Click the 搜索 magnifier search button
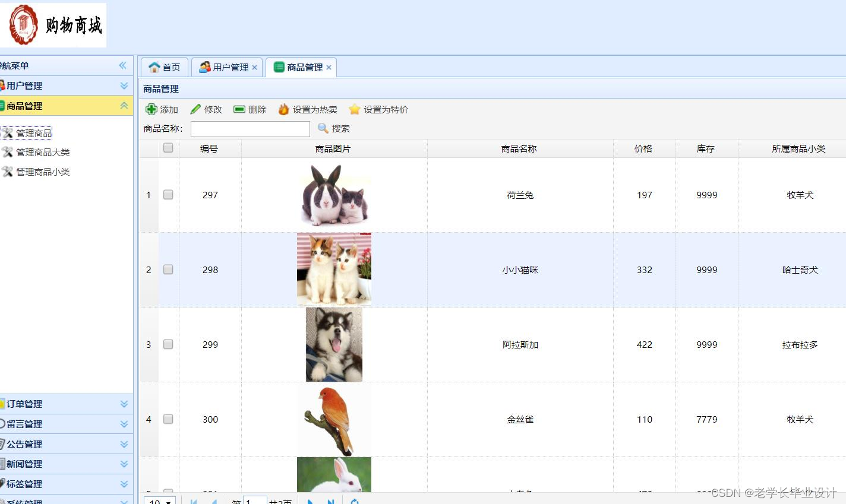Screen dimensions: 846x504 click(x=333, y=128)
